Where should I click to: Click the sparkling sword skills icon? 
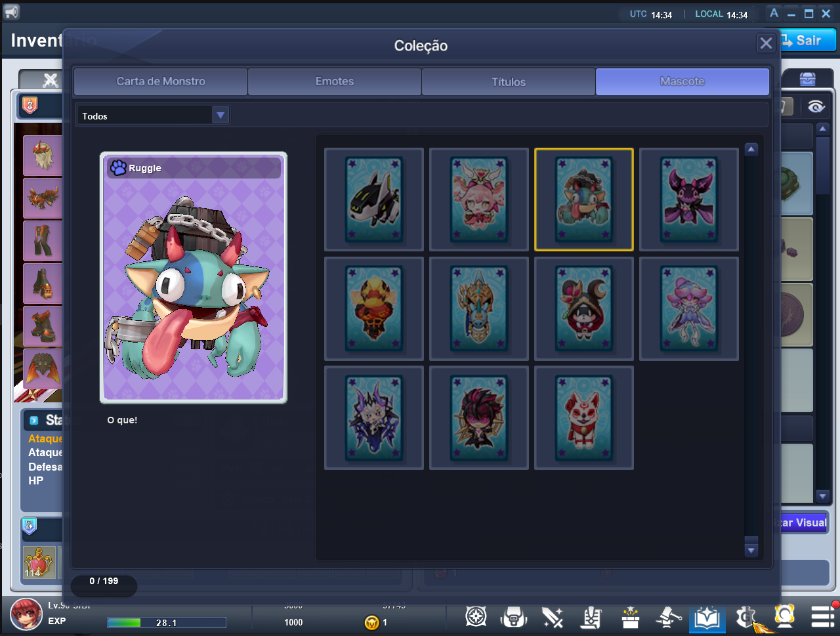(x=553, y=617)
